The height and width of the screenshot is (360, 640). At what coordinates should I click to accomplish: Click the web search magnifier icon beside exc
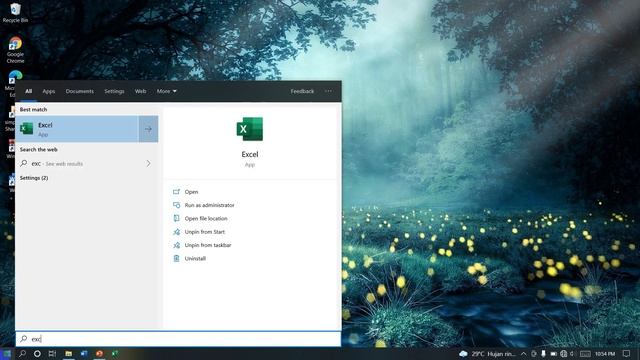pos(24,163)
